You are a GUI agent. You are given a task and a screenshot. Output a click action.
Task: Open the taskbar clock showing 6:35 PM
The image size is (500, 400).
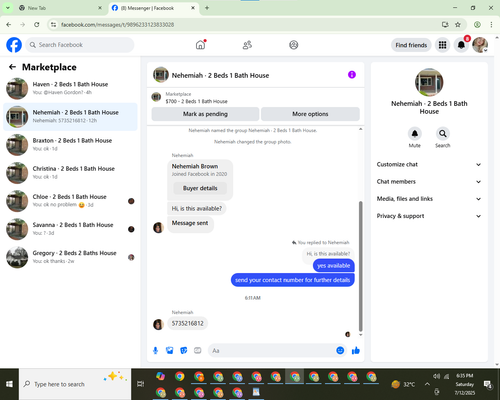point(465,384)
